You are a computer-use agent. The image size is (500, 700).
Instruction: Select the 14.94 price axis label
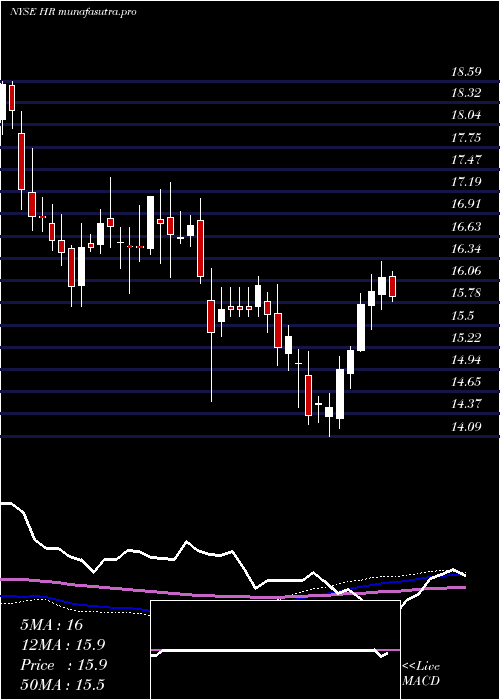click(x=467, y=360)
